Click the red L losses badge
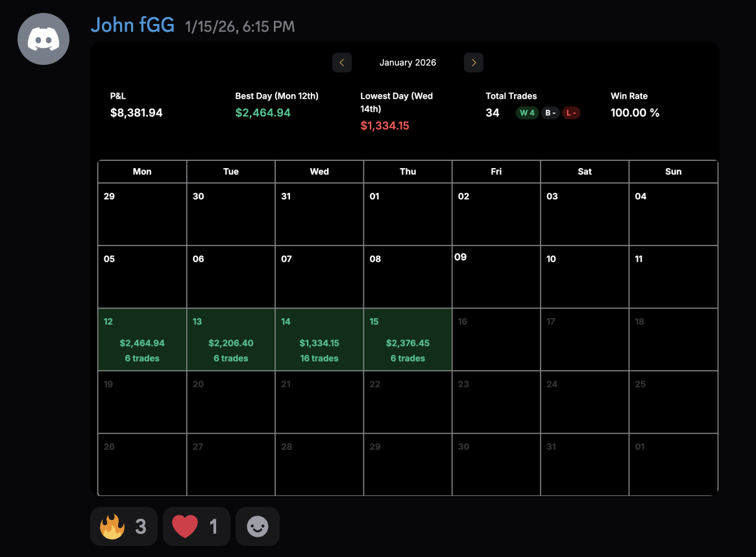Viewport: 756px width, 557px height. pyautogui.click(x=571, y=113)
